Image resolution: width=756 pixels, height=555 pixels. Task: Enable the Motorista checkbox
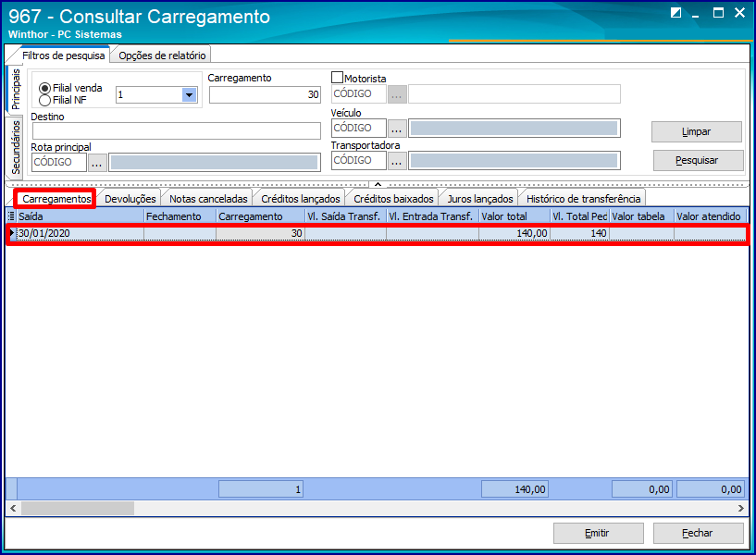pyautogui.click(x=337, y=78)
